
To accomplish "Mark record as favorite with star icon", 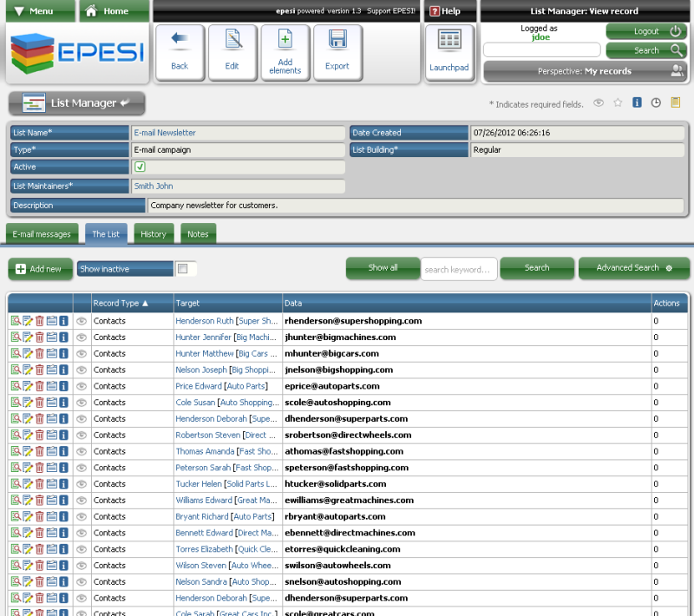I will [x=618, y=102].
